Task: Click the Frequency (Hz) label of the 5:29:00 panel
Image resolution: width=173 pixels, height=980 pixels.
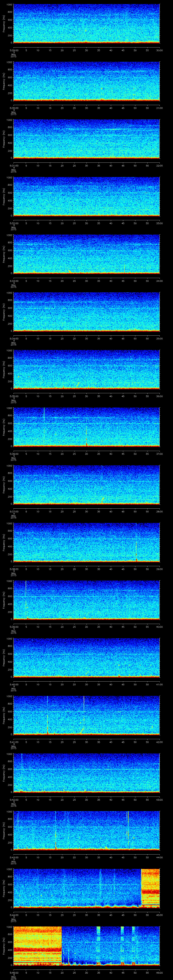Action: [x=4, y=24]
